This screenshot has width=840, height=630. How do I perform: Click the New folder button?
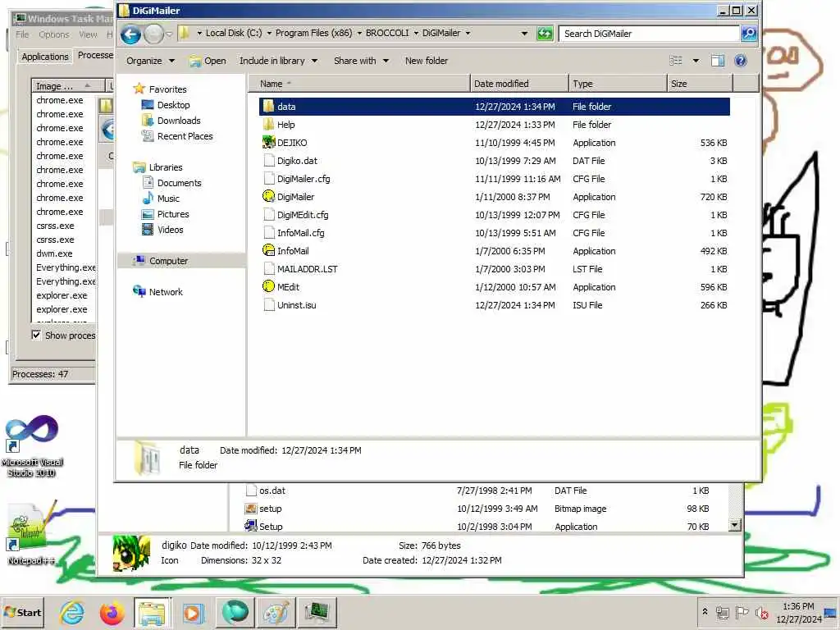[x=426, y=61]
